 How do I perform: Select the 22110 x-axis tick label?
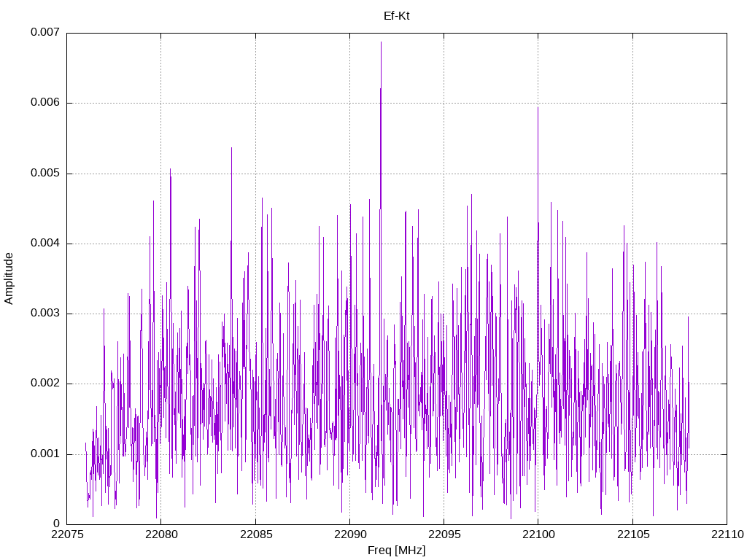pos(727,536)
